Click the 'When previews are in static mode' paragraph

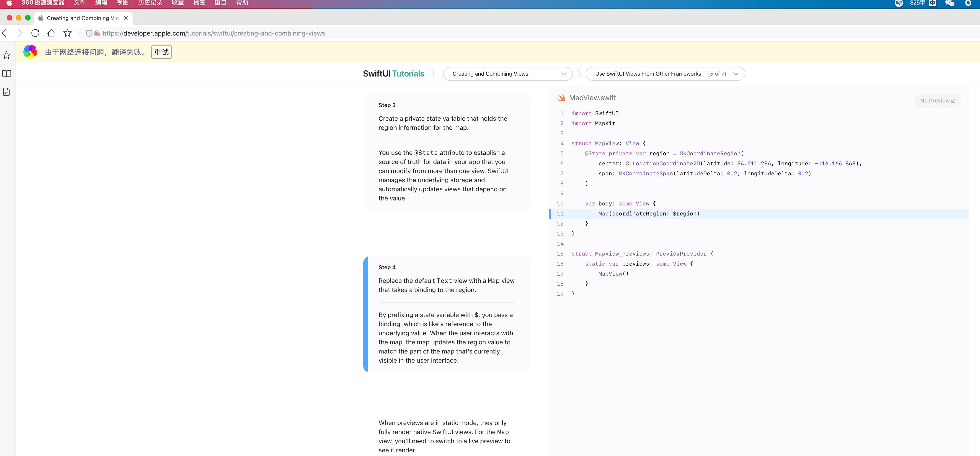(x=444, y=436)
